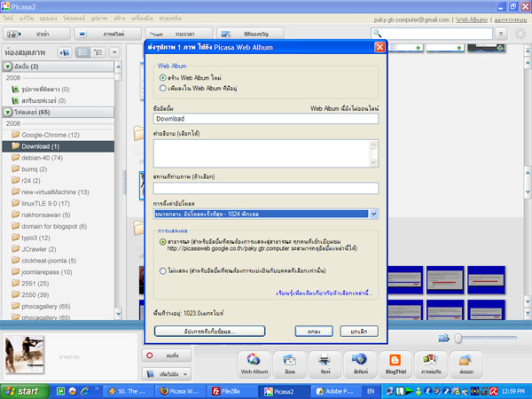The width and height of the screenshot is (532, 399).
Task: Click the Timeline button in top toolbar
Action: pos(179,34)
